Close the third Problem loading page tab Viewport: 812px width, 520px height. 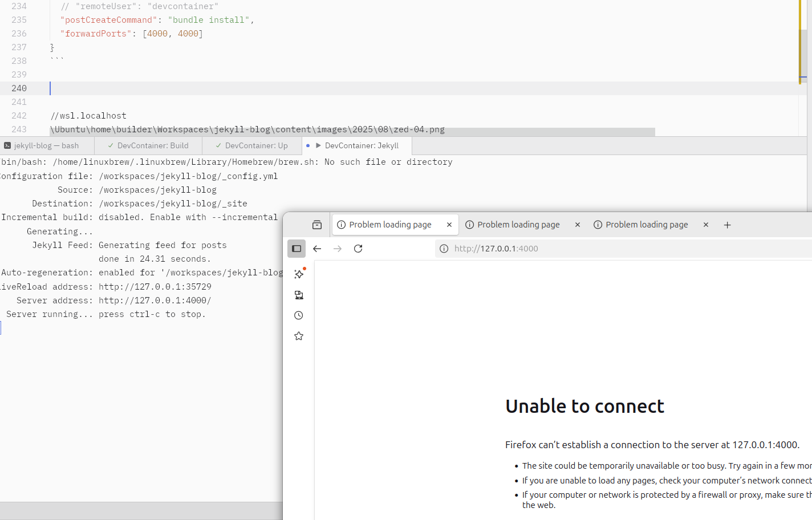pos(706,225)
